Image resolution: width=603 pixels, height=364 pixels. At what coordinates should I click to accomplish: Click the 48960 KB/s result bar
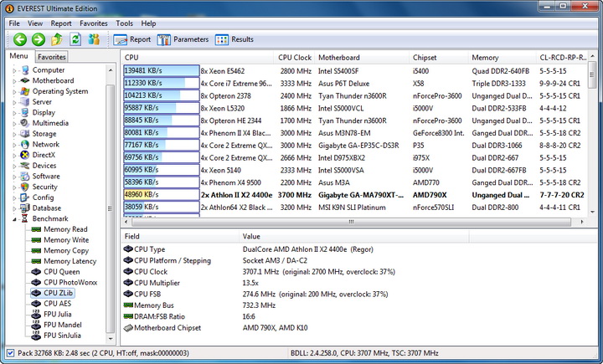coord(162,194)
